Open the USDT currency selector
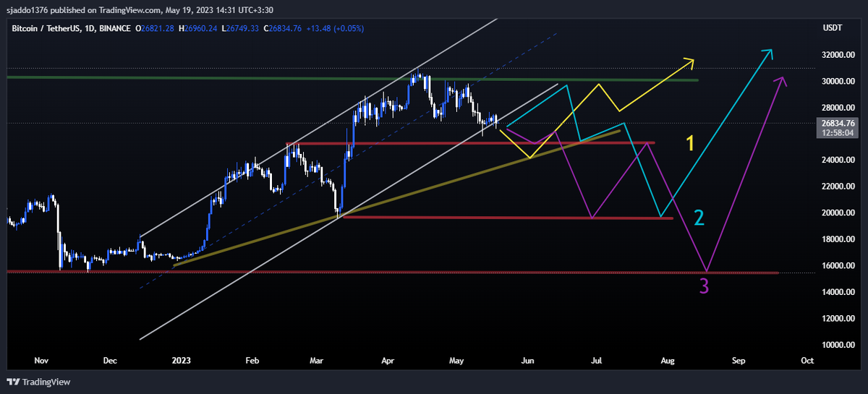868x394 pixels. pyautogui.click(x=833, y=28)
